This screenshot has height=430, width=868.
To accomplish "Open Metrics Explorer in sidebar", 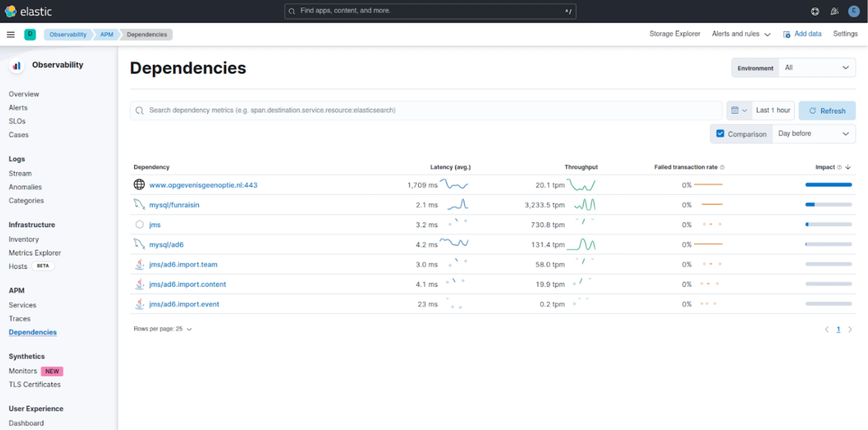I will point(35,253).
